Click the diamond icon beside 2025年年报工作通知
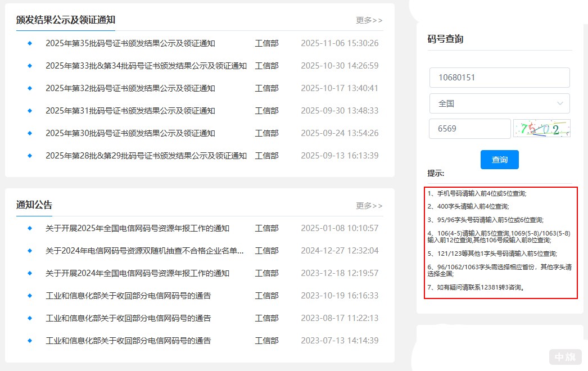The image size is (588, 371). pos(29,228)
